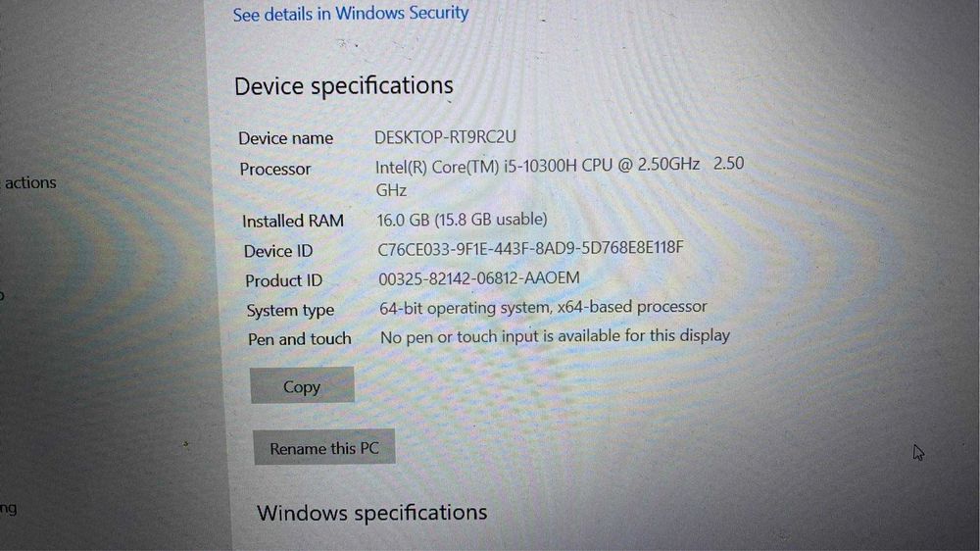Click the Device ID value starting with C76CE033
The width and height of the screenshot is (980, 551).
[530, 248]
